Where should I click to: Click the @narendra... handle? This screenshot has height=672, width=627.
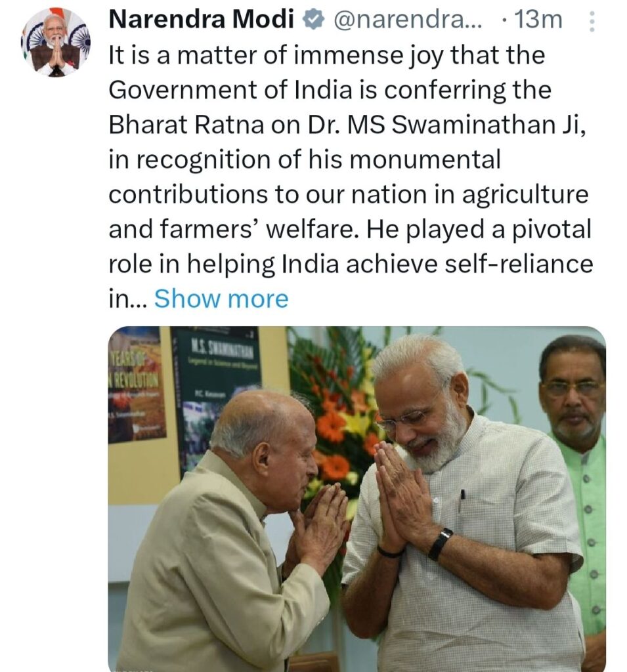click(x=408, y=20)
